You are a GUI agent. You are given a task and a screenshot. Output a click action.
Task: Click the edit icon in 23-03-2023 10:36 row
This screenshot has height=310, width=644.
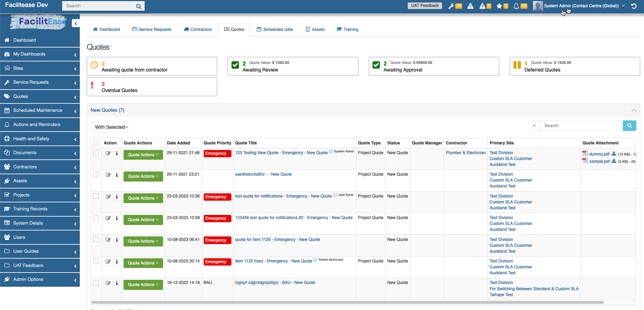[108, 197]
